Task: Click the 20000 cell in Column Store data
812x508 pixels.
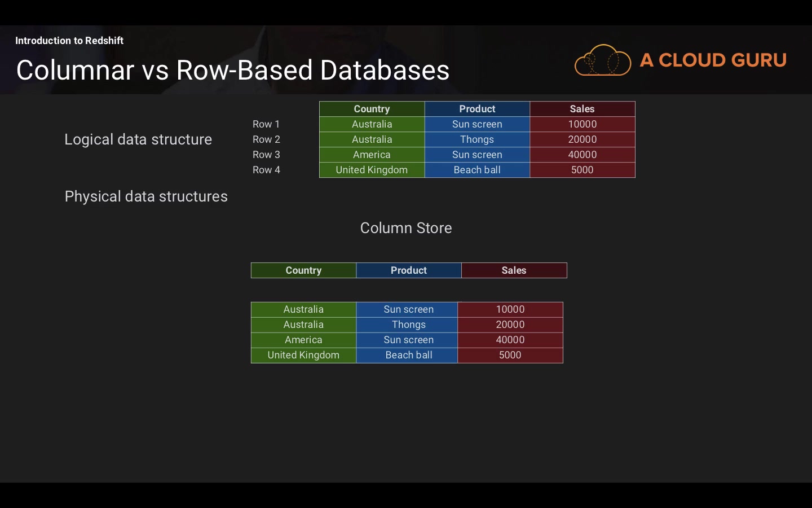Action: (510, 325)
